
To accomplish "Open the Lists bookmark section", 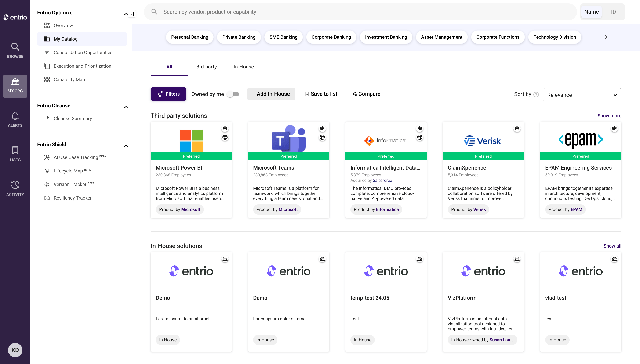I will coord(15,154).
